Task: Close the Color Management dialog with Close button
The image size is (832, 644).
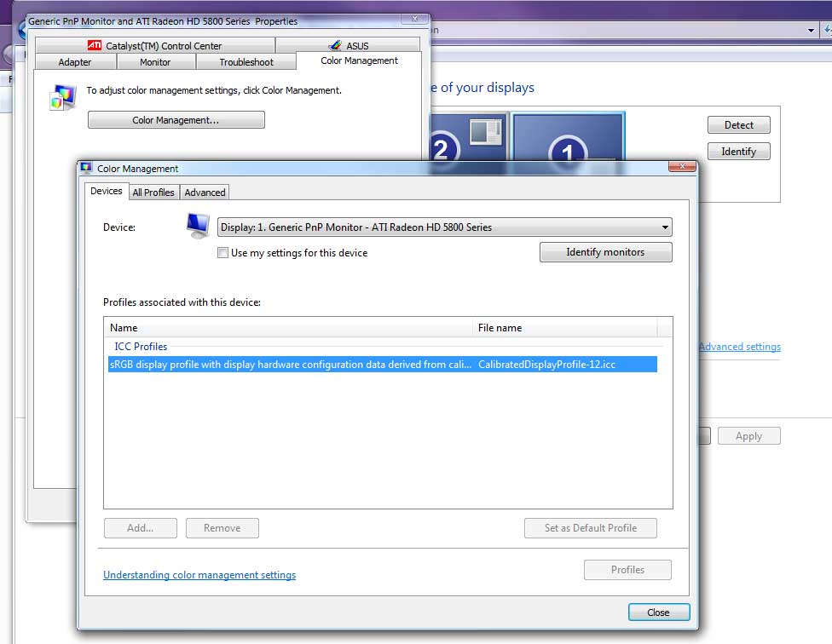Action: pyautogui.click(x=659, y=612)
